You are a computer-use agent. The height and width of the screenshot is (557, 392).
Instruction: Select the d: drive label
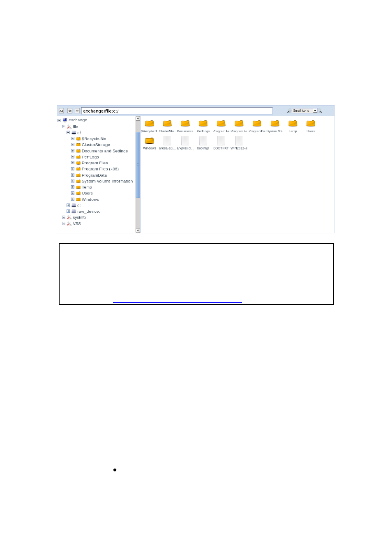click(x=79, y=205)
